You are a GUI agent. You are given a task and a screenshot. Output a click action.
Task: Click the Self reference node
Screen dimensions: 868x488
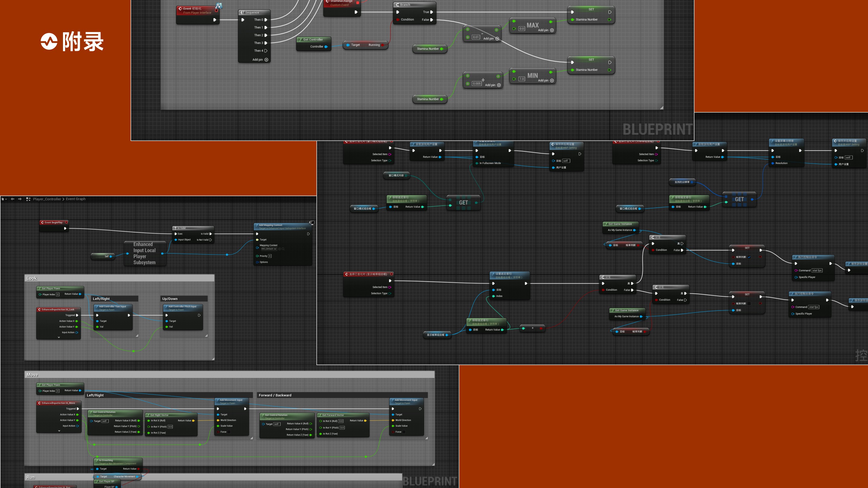pos(103,256)
